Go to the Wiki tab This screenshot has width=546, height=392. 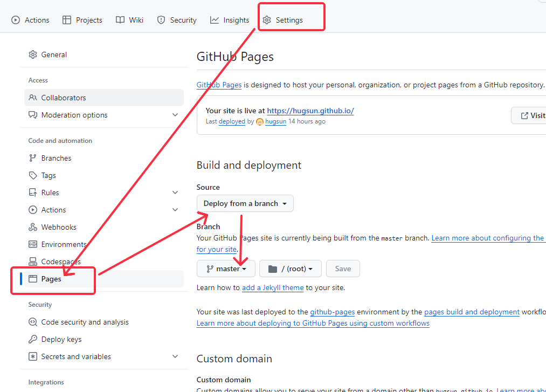pyautogui.click(x=129, y=20)
